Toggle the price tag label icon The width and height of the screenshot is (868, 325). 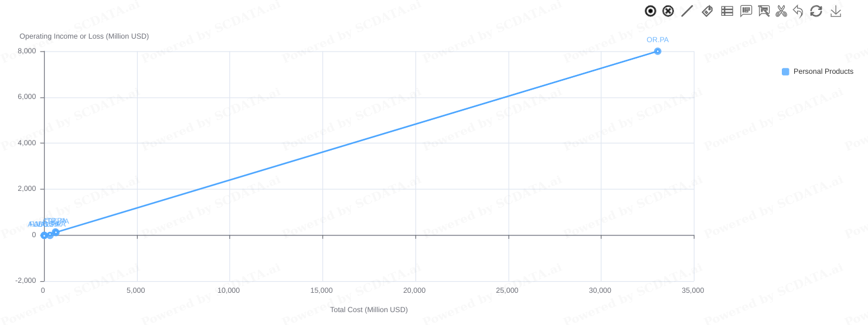(x=707, y=11)
